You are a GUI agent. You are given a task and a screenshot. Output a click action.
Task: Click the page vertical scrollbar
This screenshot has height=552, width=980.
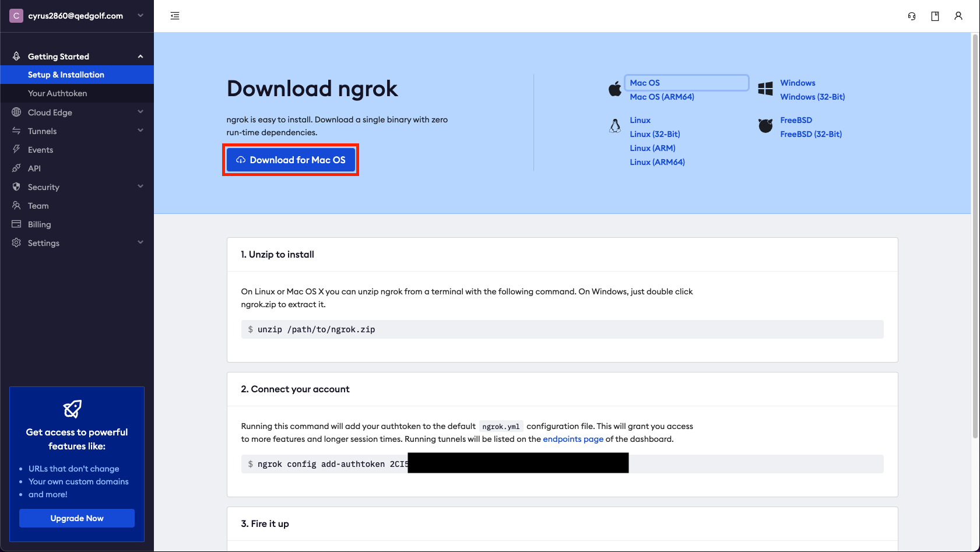[975, 236]
